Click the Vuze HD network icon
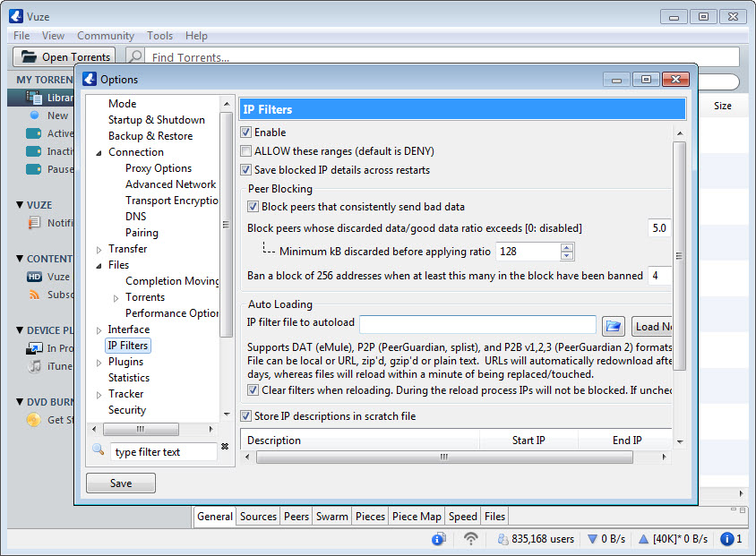 (34, 277)
